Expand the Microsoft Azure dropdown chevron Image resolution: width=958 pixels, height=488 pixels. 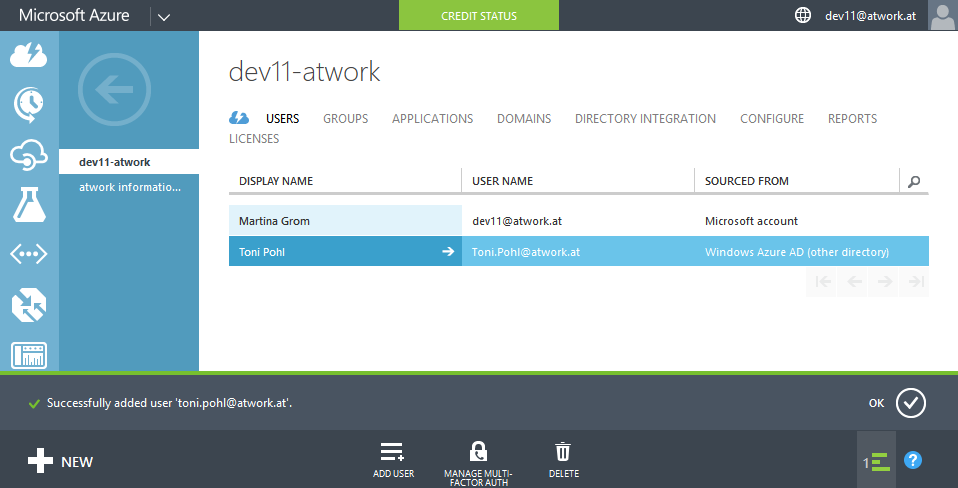(x=164, y=16)
